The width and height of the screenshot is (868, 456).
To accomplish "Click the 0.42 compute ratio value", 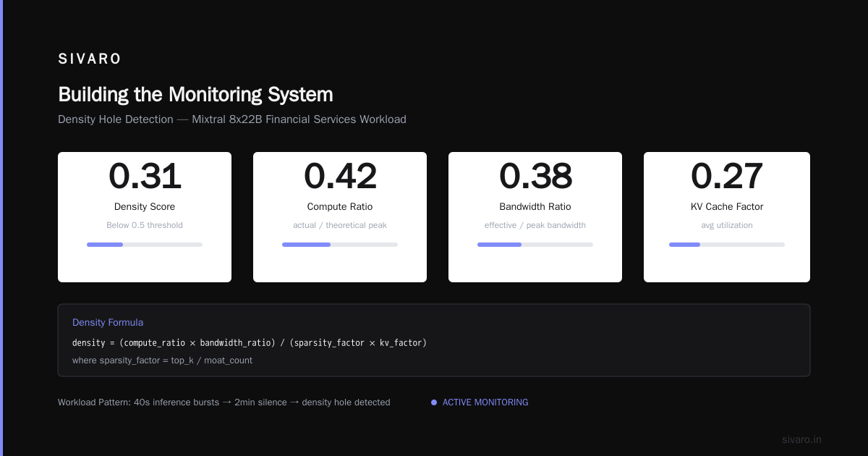I will click(340, 176).
